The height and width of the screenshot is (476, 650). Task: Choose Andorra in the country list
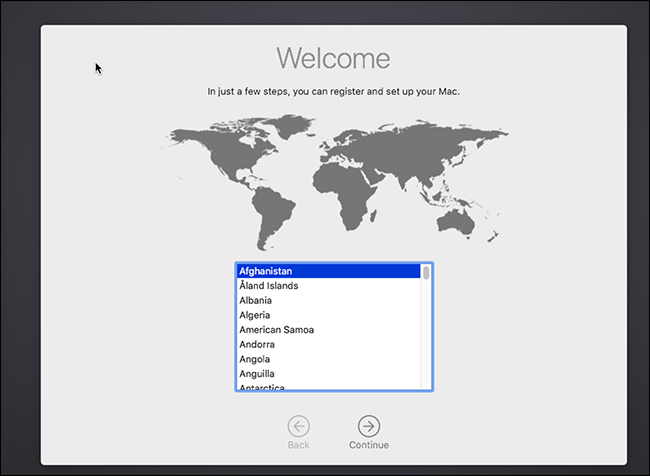coord(329,344)
